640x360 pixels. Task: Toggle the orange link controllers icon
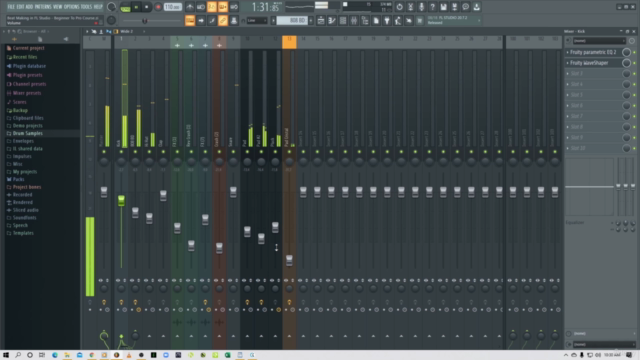[223, 20]
